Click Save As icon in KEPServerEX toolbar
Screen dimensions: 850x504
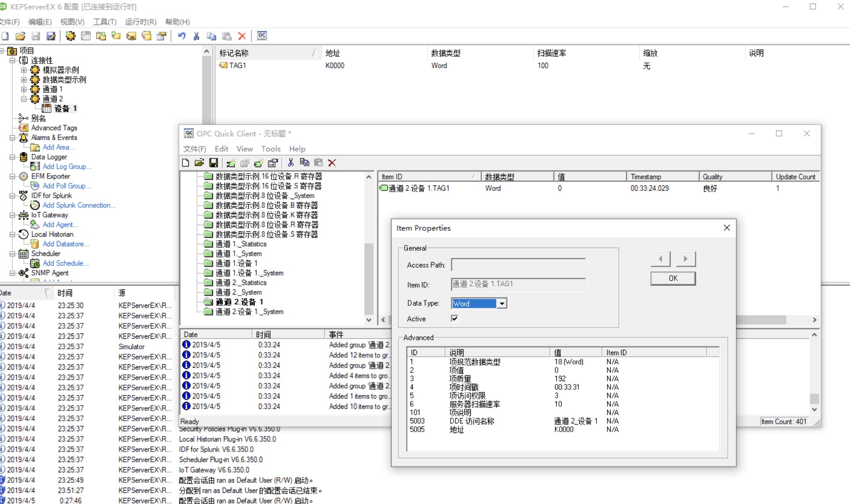(x=51, y=36)
